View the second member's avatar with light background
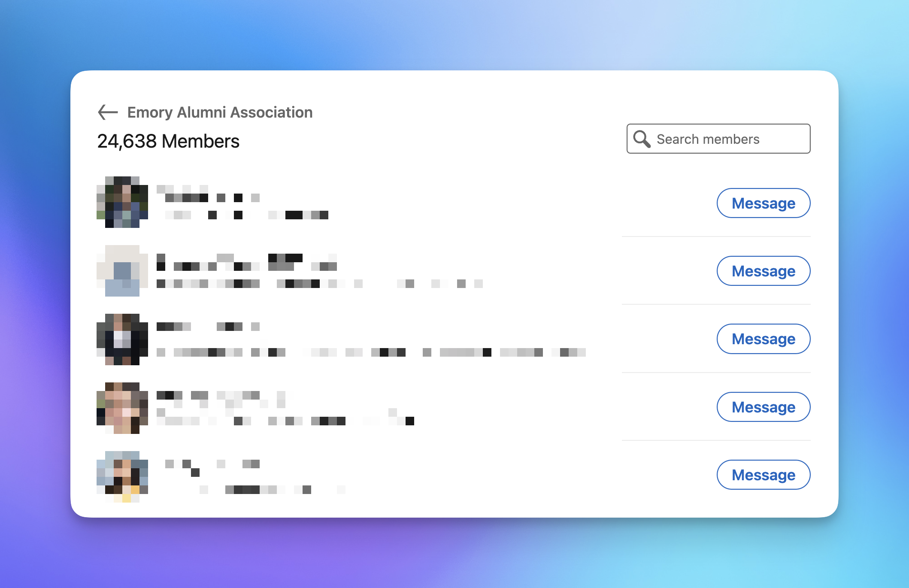This screenshot has width=909, height=588. pyautogui.click(x=122, y=270)
